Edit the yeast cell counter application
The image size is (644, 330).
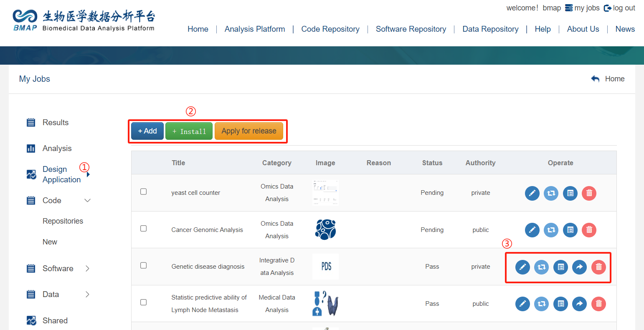[532, 193]
